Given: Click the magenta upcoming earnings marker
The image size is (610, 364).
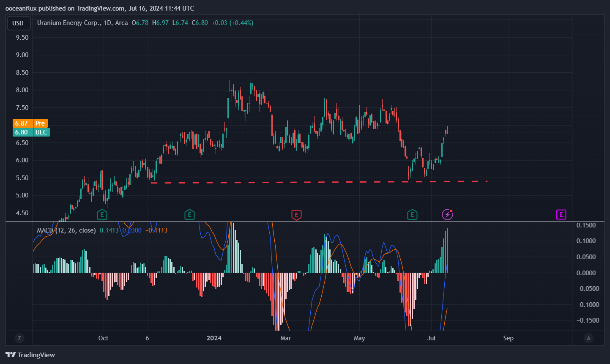Looking at the screenshot, I should click(x=561, y=215).
